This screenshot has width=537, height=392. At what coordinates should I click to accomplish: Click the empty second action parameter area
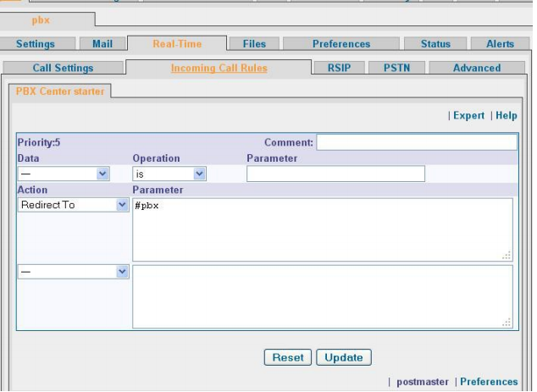click(x=323, y=296)
